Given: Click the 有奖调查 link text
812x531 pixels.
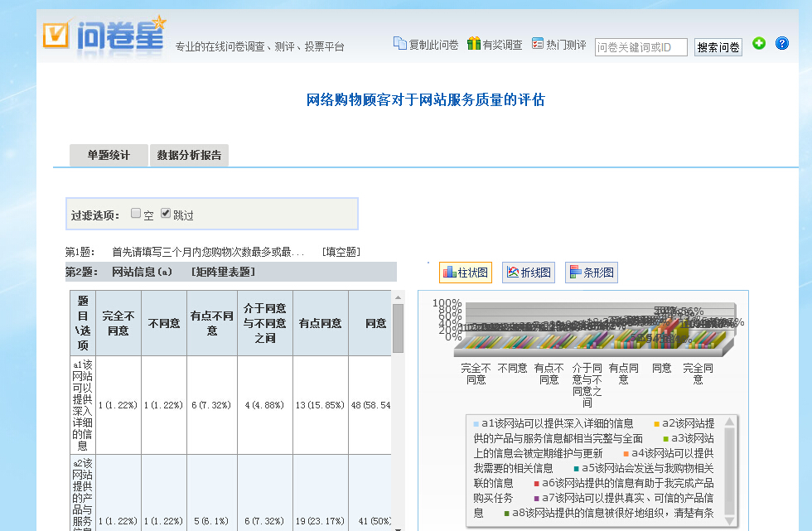Looking at the screenshot, I should [502, 46].
